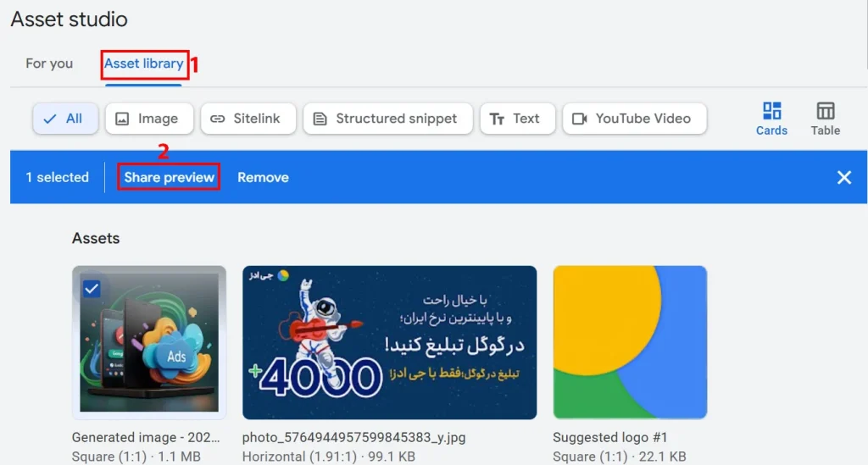Viewport: 868px width, 465px height.
Task: Uncheck the Generated image checkbox
Action: pyautogui.click(x=92, y=289)
